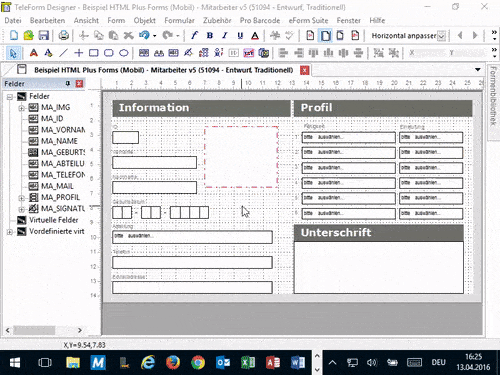Expand the MA_IMG tree node
The height and width of the screenshot is (375, 500).
click(21, 108)
